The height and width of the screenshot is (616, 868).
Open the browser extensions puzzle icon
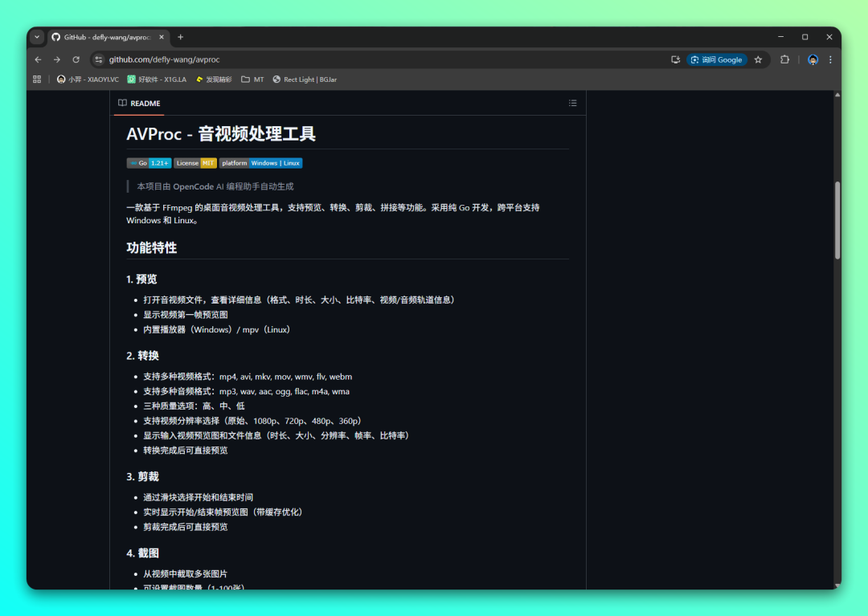pyautogui.click(x=785, y=59)
